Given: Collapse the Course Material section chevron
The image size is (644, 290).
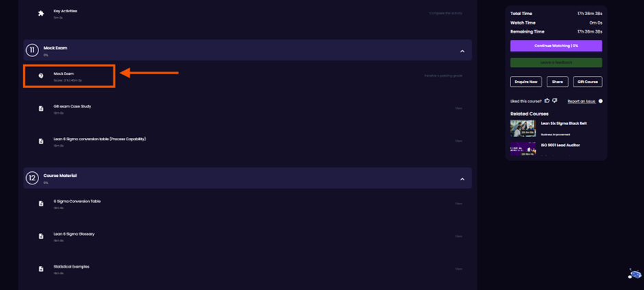Looking at the screenshot, I should point(462,179).
